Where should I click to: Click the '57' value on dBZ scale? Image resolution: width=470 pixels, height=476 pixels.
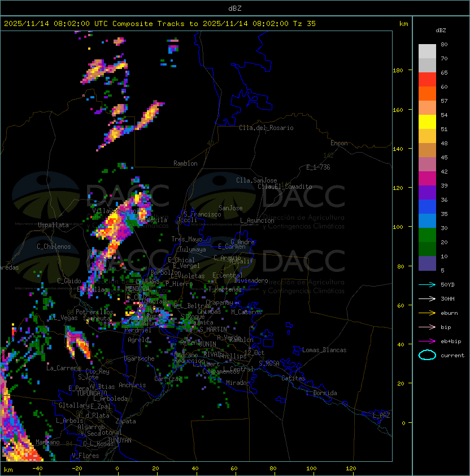tap(444, 101)
